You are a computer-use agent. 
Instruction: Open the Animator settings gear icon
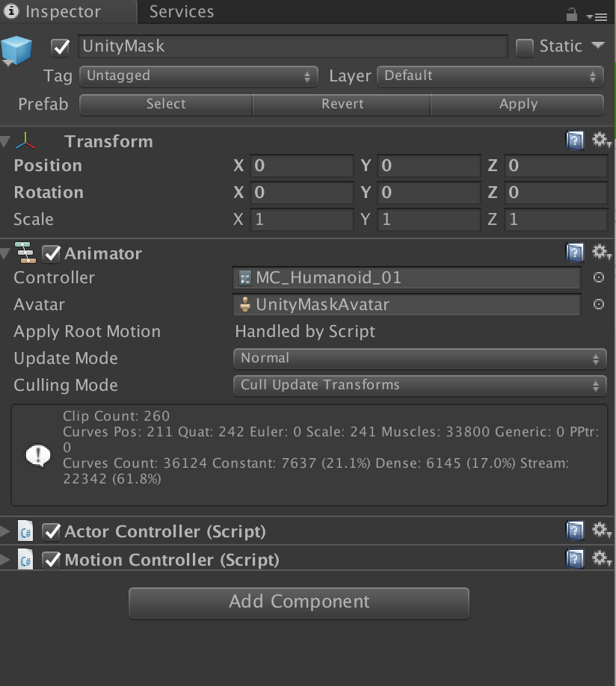coord(601,253)
